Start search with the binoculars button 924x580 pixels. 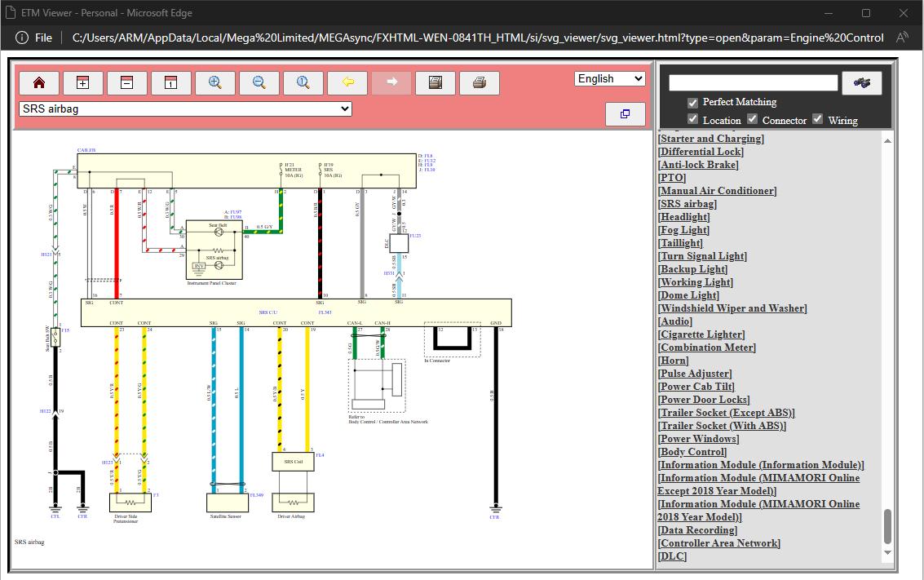click(x=861, y=83)
